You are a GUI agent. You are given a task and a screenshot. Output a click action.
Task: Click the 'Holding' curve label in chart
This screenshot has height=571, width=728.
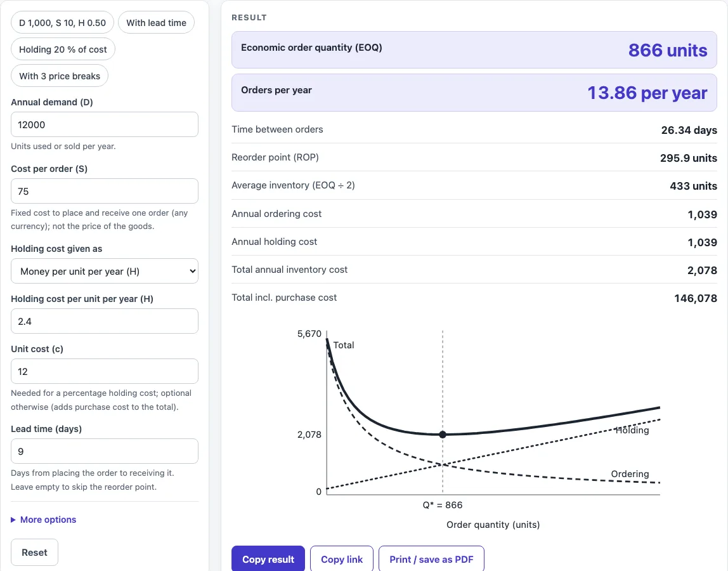[x=632, y=430]
